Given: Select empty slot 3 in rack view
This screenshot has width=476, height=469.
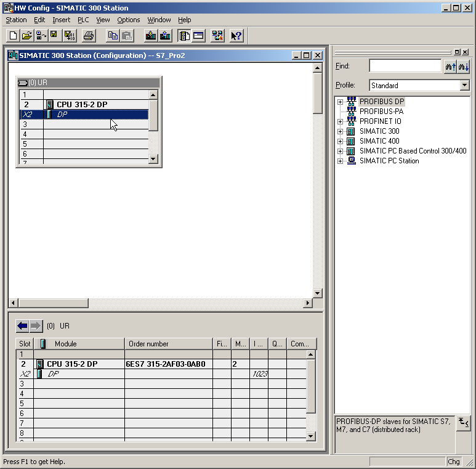Looking at the screenshot, I should [x=84, y=124].
